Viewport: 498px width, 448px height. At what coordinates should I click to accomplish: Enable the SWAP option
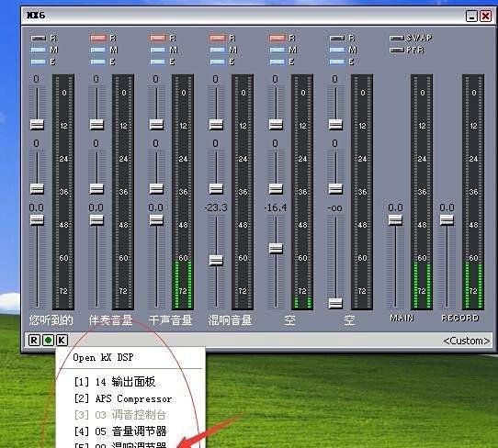[x=397, y=38]
